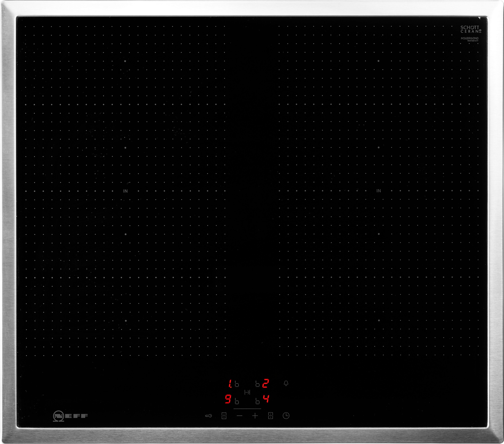
Task: Tap the plus heat level control
Action: [255, 416]
